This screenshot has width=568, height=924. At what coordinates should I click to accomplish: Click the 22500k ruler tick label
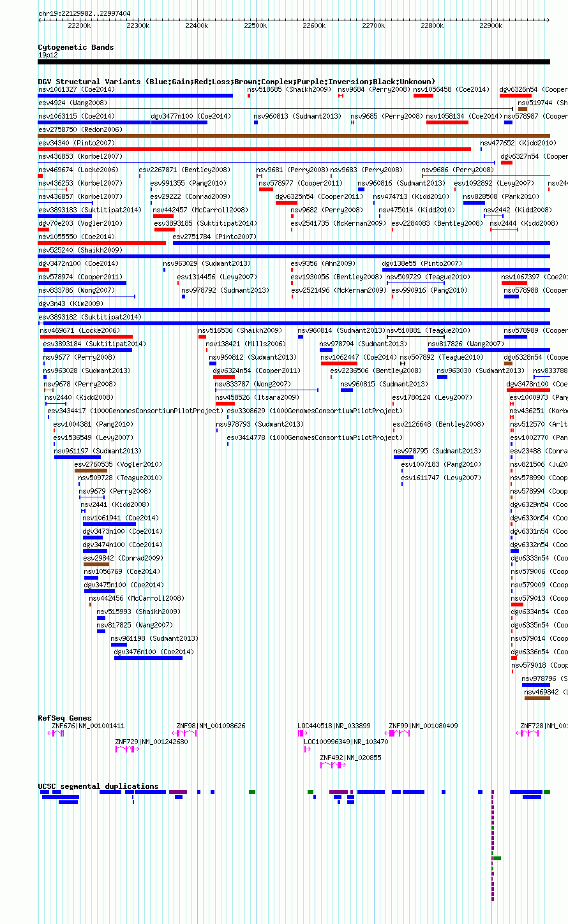255,26
